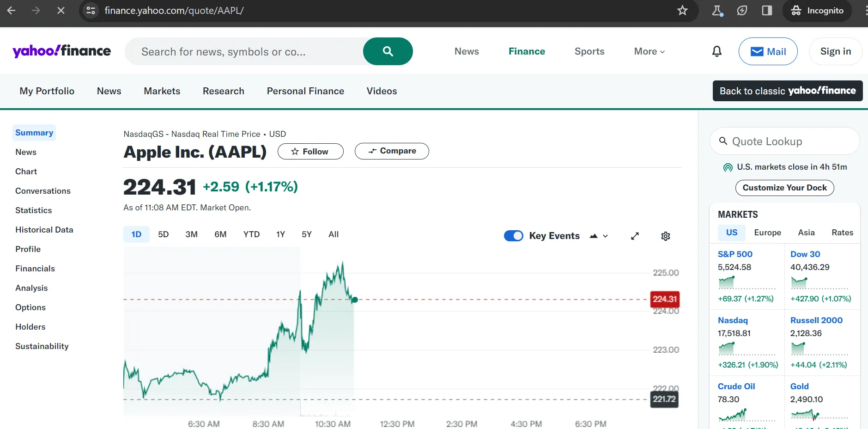This screenshot has width=868, height=429.
Task: Click the Yahoo Finance logo
Action: pyautogui.click(x=62, y=51)
